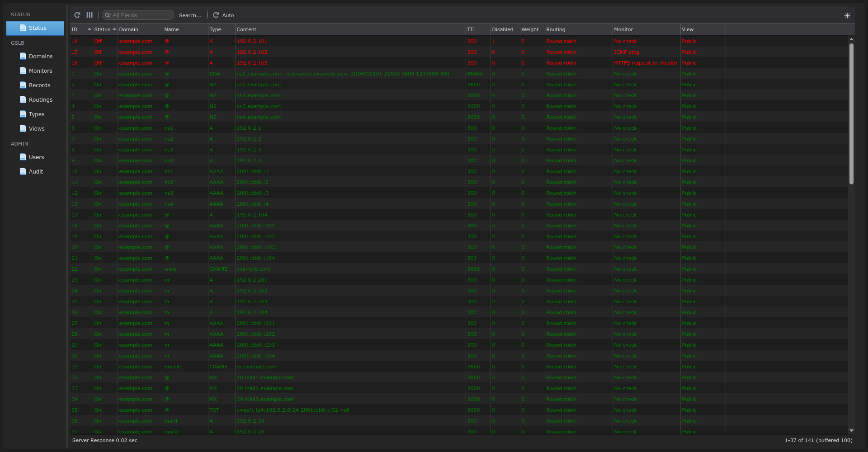Open the show/hide columns icon
Viewport: 868px width, 452px height.
(x=90, y=15)
